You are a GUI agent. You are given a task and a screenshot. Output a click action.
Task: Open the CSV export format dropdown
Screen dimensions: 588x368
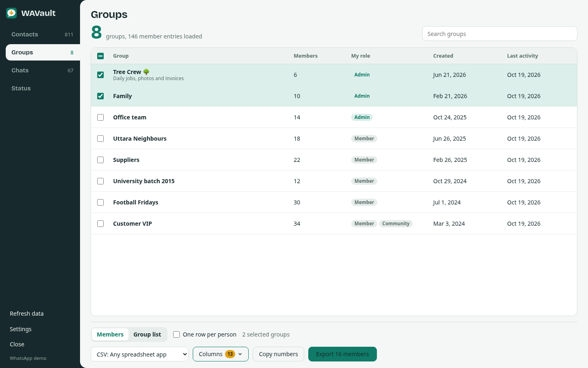point(140,354)
